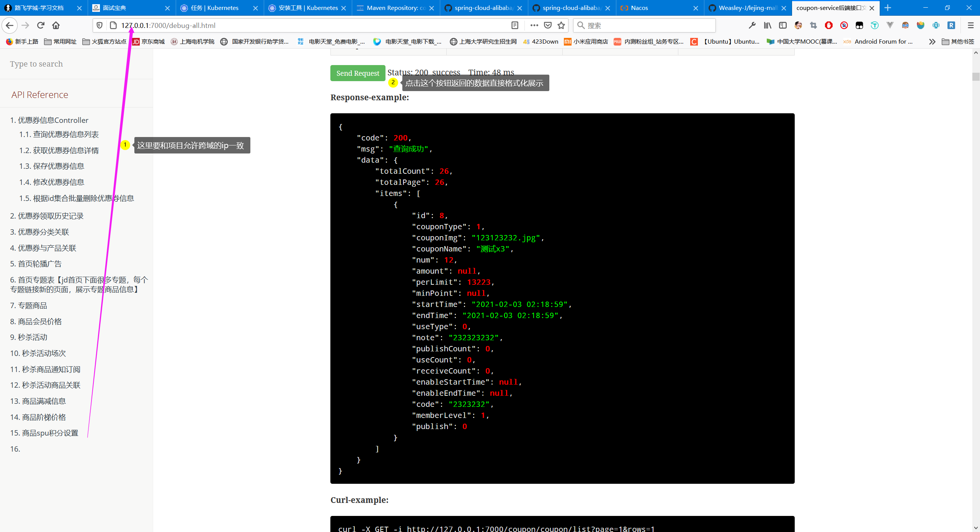Open 中国大学MOOC bookmark

click(x=802, y=41)
